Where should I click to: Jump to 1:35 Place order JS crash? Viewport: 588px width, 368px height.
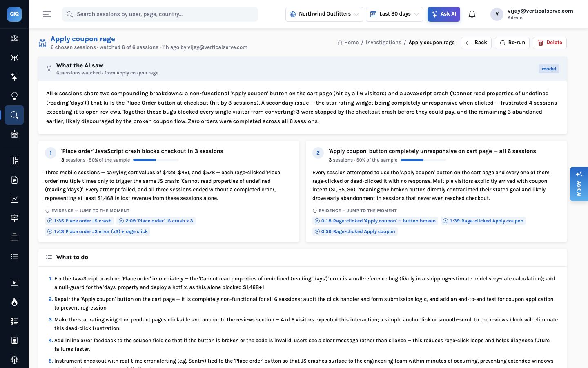79,221
